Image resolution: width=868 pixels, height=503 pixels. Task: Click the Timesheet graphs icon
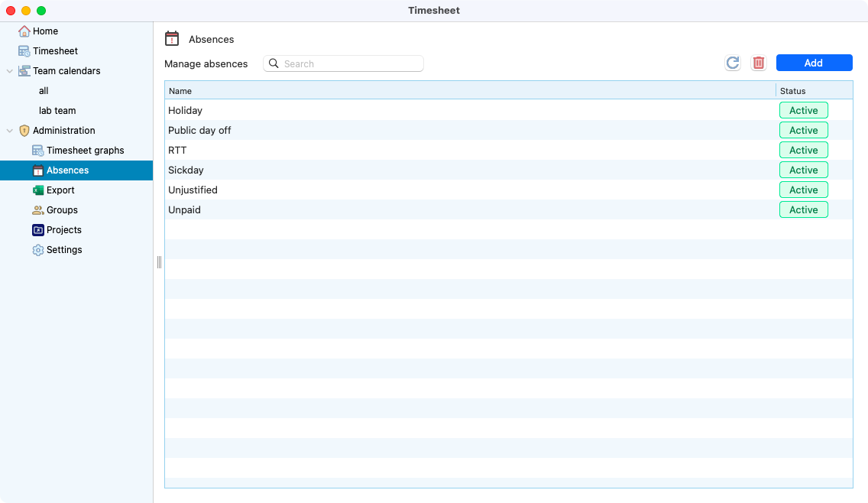coord(37,151)
